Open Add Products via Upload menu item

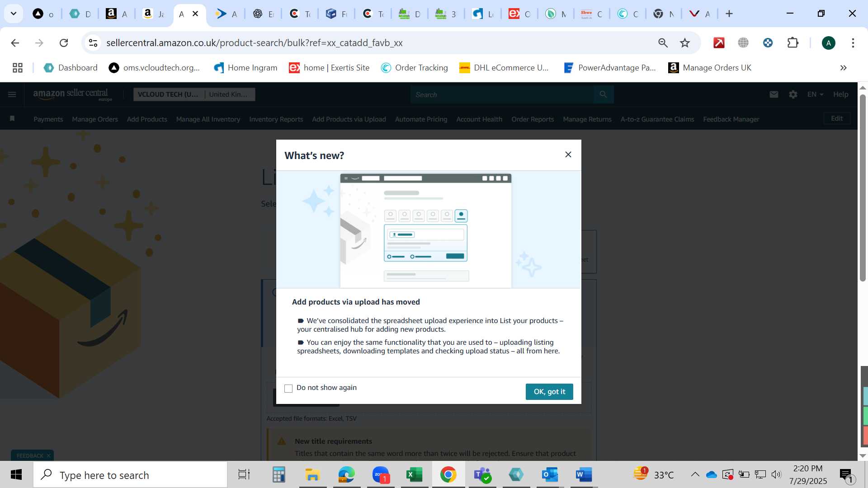(x=349, y=119)
